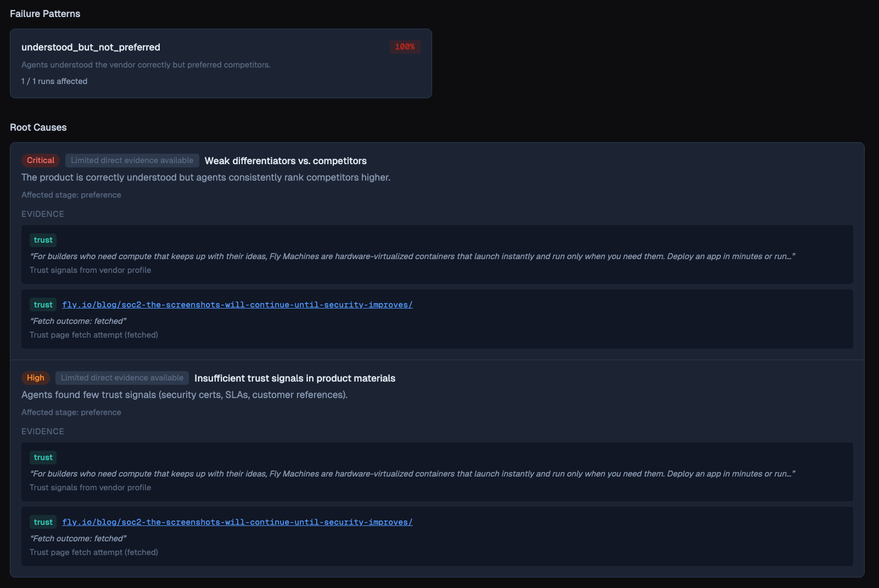This screenshot has width=879, height=588.
Task: Click the Critical severity badge
Action: 40,160
